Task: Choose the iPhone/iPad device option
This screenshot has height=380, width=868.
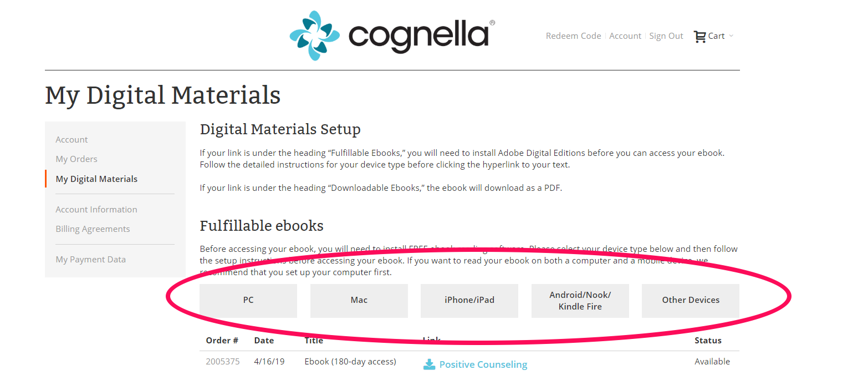Action: (x=469, y=300)
